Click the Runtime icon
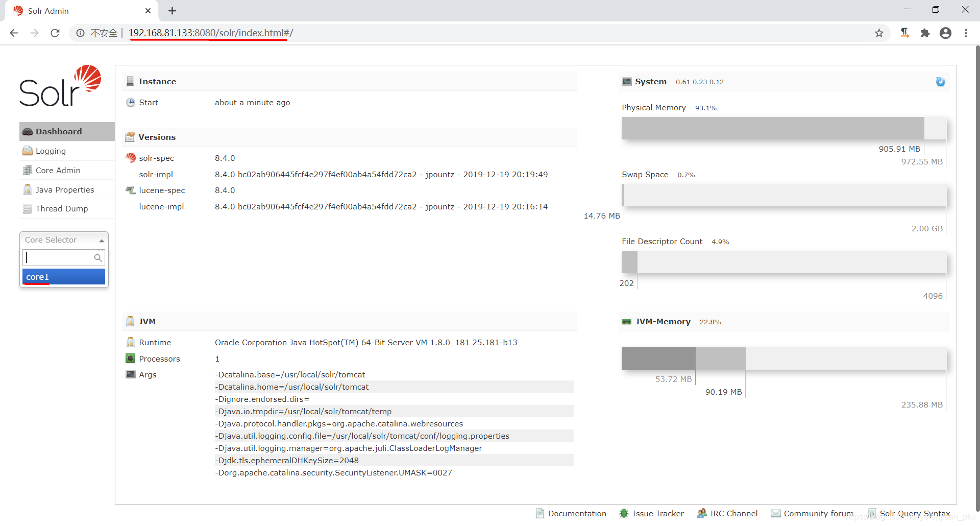Image resolution: width=980 pixels, height=526 pixels. [x=131, y=342]
